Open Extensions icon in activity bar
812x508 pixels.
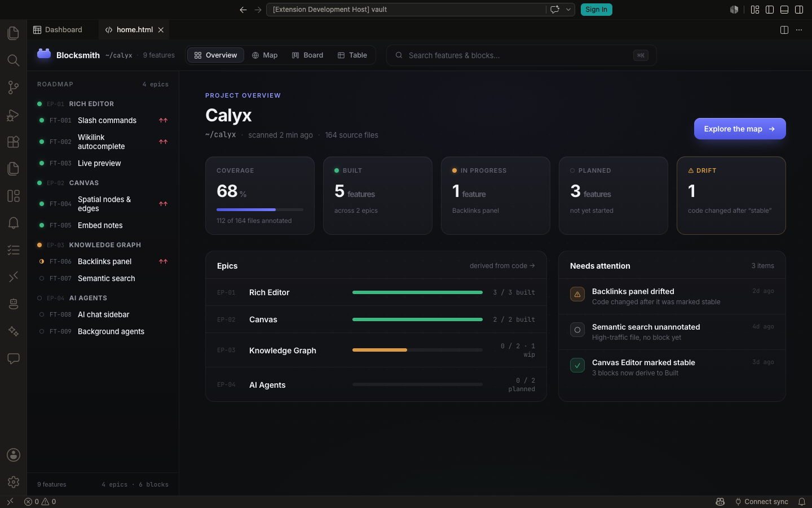tap(14, 142)
